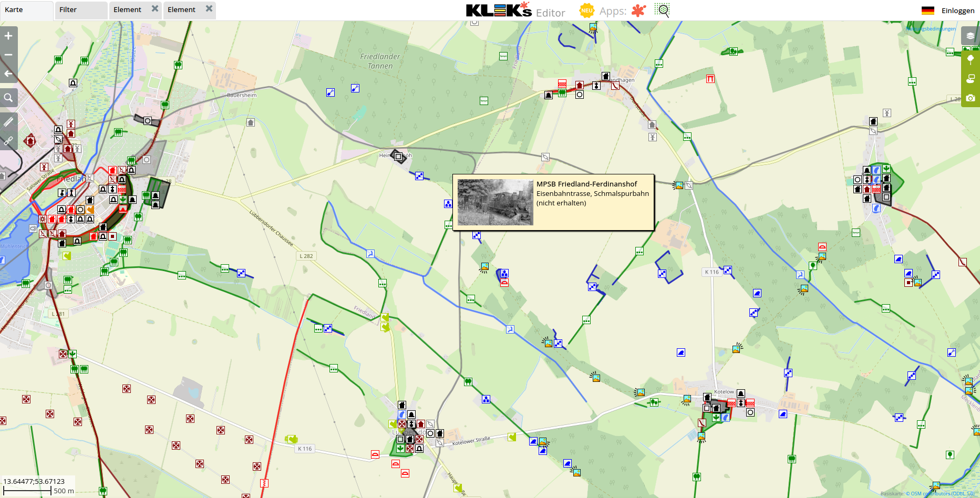The height and width of the screenshot is (498, 980).
Task: Open the map search magnifier
Action: [8, 98]
